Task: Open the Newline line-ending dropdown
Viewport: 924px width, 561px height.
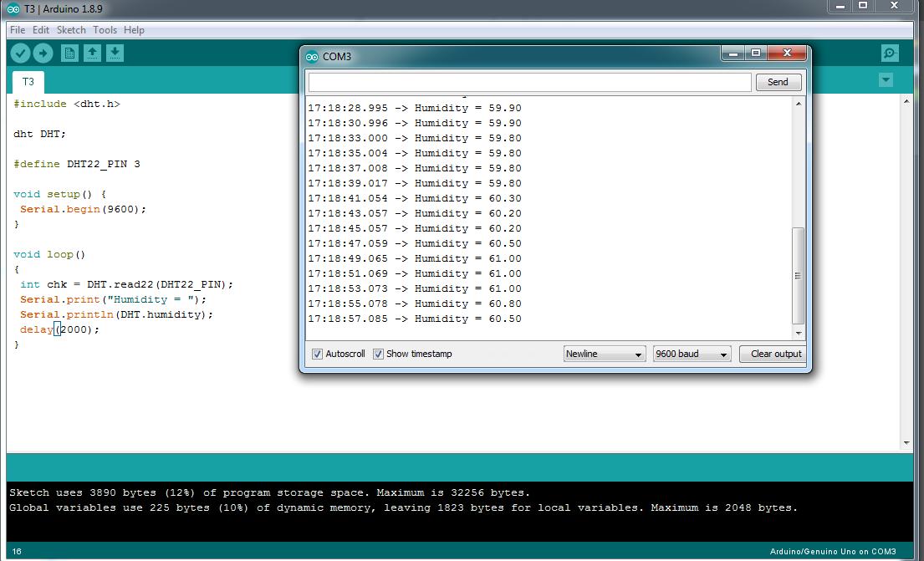Action: (604, 354)
